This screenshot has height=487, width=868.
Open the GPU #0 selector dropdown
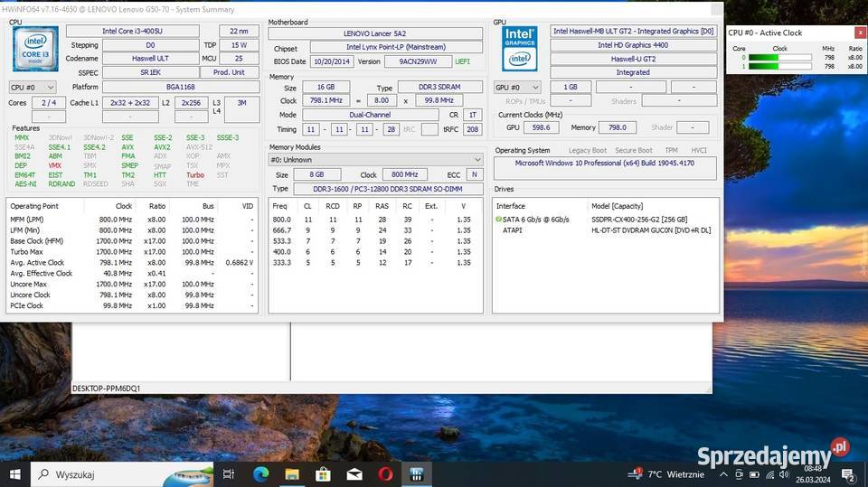[517, 88]
